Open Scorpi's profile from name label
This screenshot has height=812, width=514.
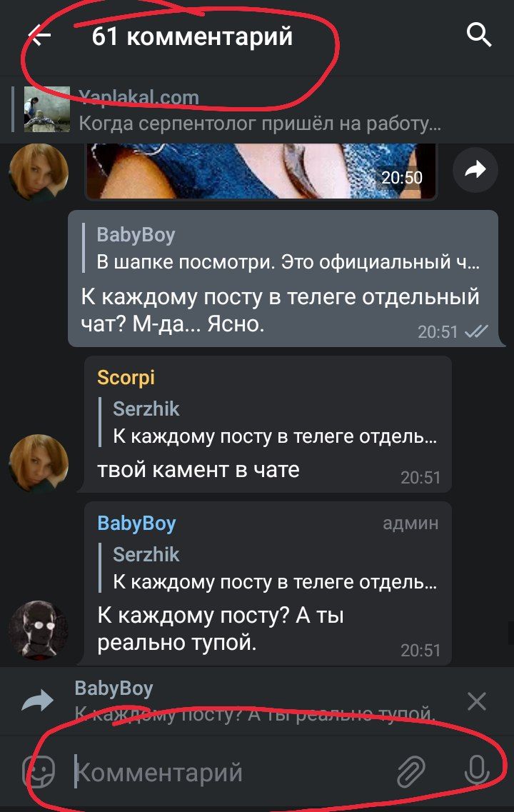pos(126,378)
